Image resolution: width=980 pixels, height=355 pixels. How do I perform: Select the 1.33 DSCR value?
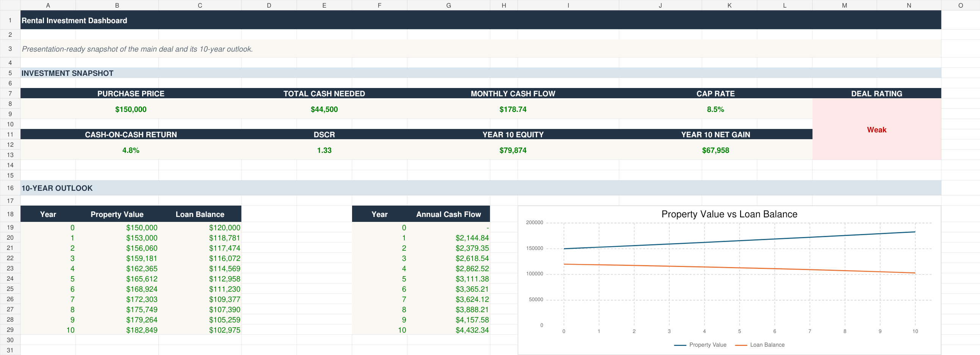[324, 150]
